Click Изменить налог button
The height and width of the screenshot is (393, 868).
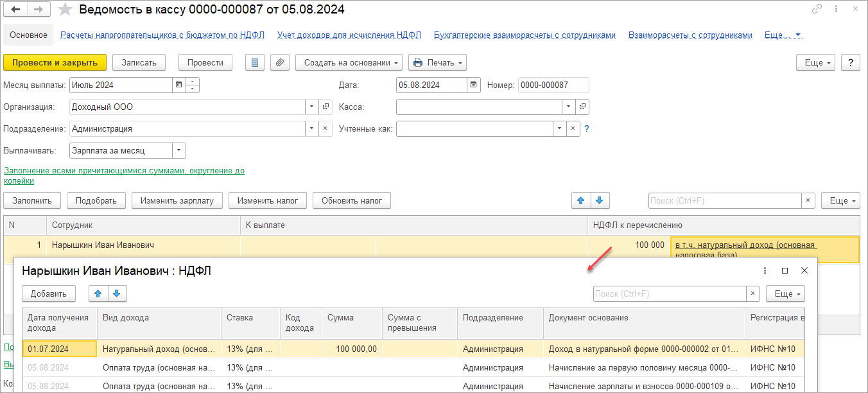pos(268,200)
